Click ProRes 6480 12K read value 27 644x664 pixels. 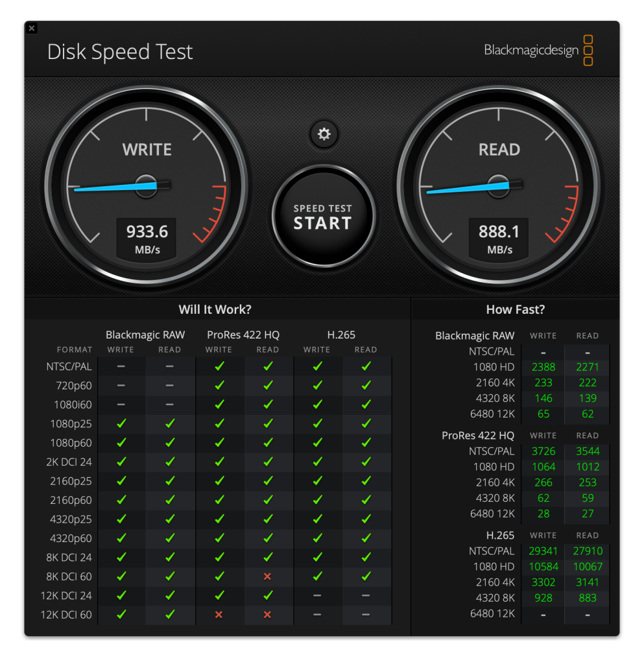(588, 514)
